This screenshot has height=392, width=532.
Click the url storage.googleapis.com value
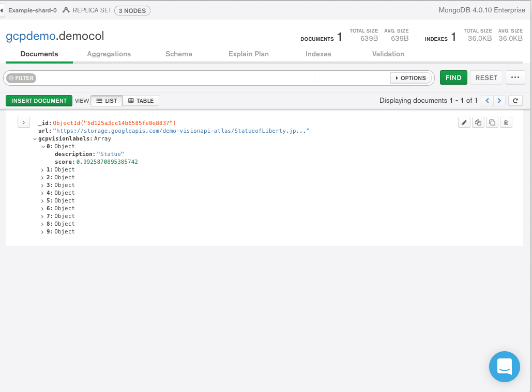point(181,131)
